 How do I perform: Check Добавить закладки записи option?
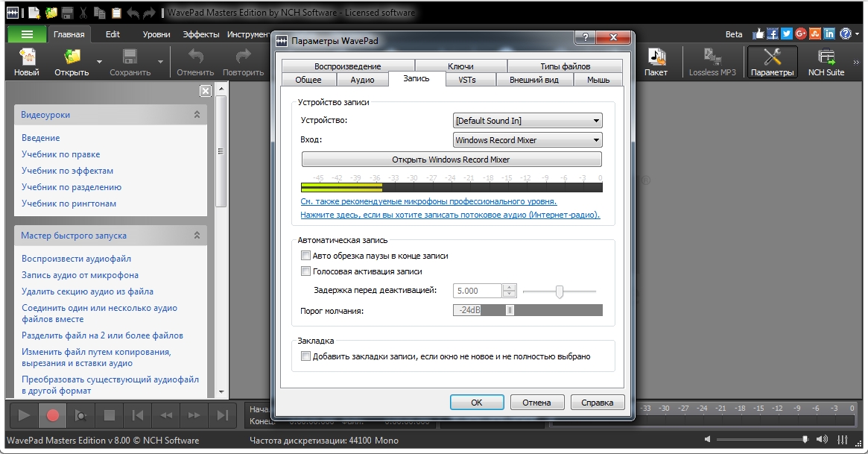tap(305, 356)
